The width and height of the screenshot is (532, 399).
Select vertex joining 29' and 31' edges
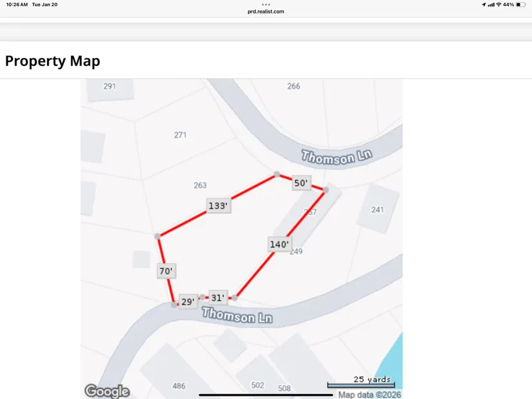click(202, 298)
